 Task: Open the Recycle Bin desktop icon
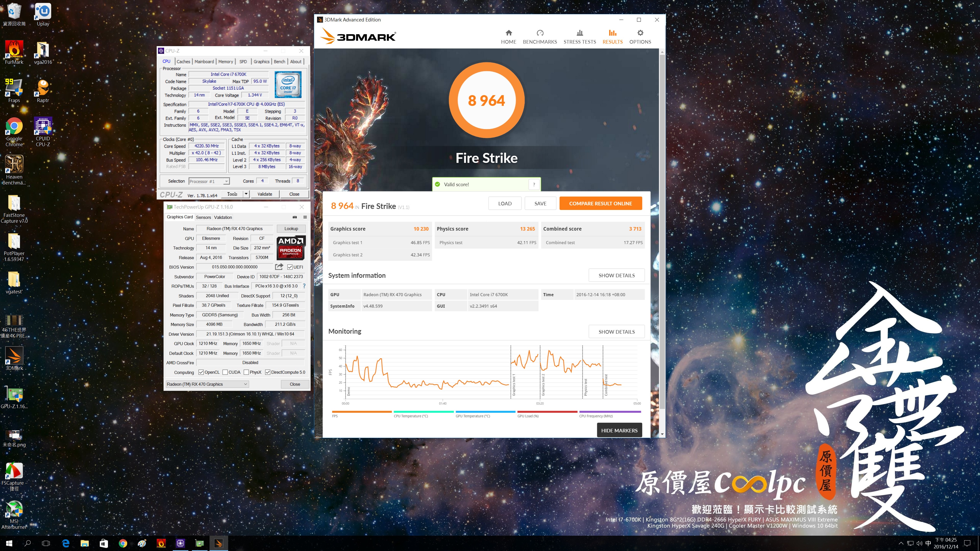[x=14, y=15]
